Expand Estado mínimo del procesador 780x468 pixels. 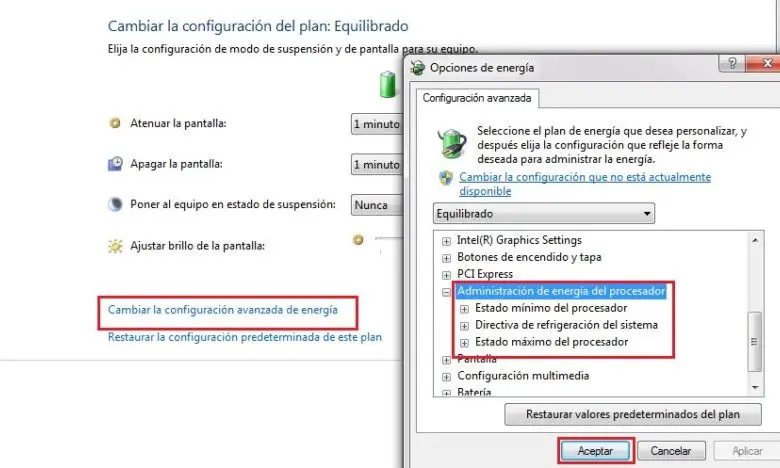(464, 309)
